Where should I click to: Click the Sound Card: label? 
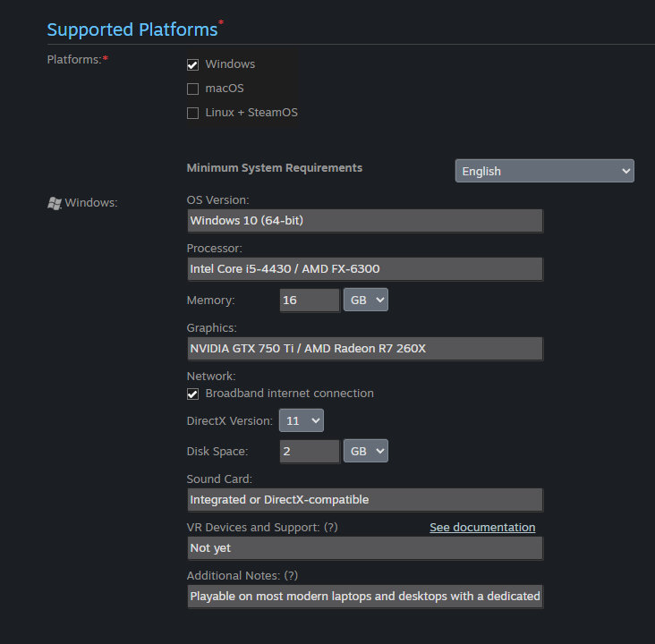tap(219, 479)
